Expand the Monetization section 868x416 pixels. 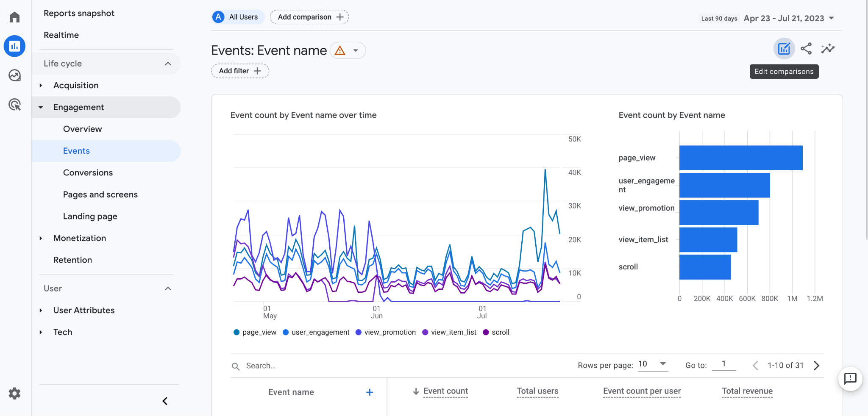click(x=80, y=238)
